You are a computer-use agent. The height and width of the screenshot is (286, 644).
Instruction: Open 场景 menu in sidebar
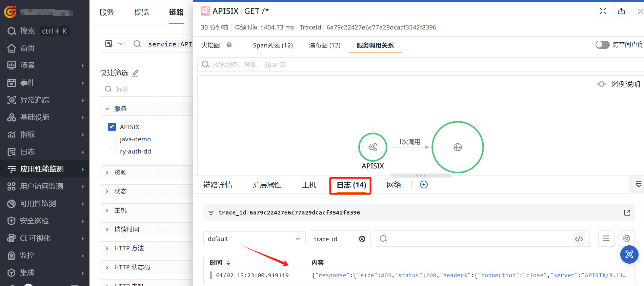[x=45, y=65]
